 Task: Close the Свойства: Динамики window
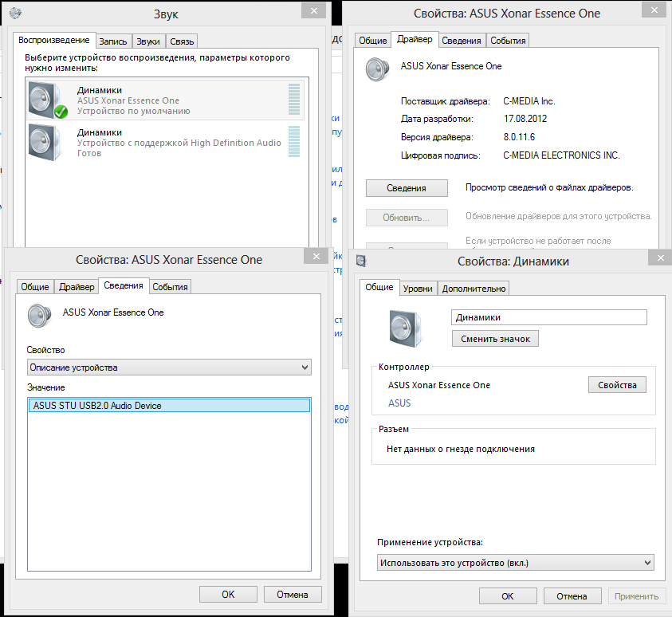click(x=660, y=258)
